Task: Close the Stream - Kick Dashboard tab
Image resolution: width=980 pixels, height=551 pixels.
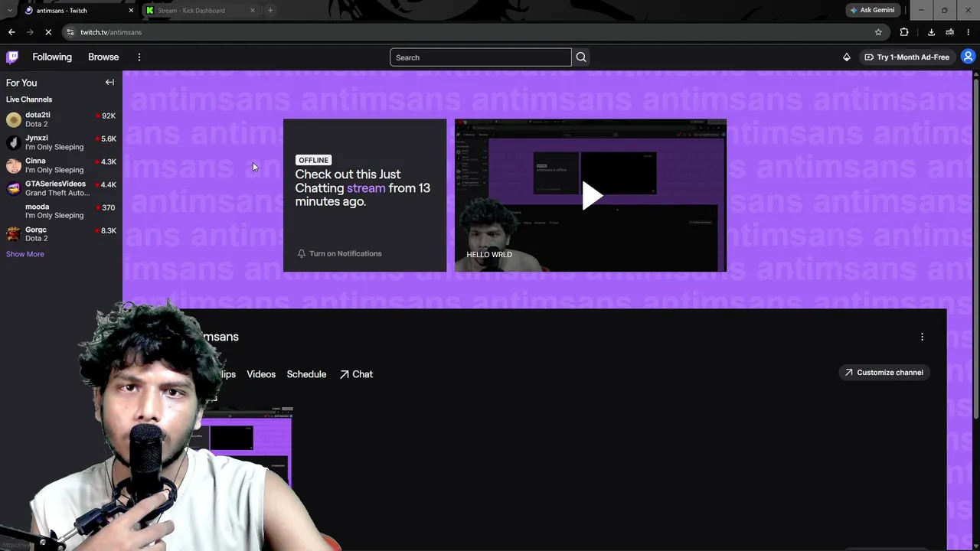Action: (253, 10)
